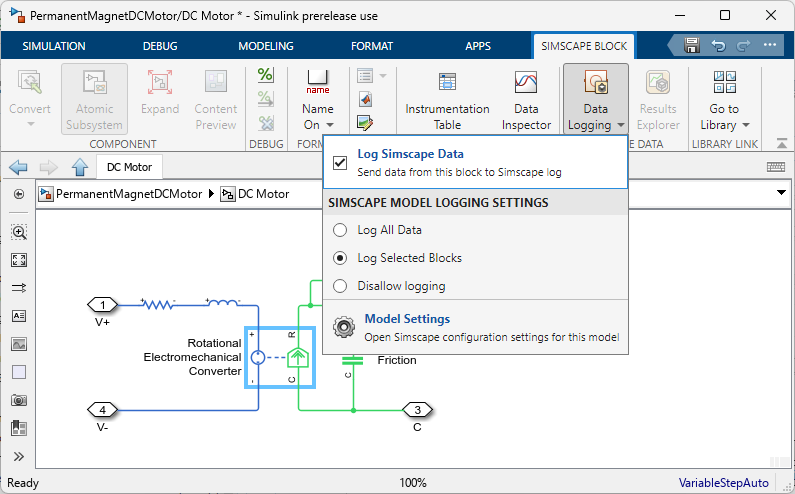Select Log All Data radio button
The height and width of the screenshot is (494, 795).
pos(340,230)
